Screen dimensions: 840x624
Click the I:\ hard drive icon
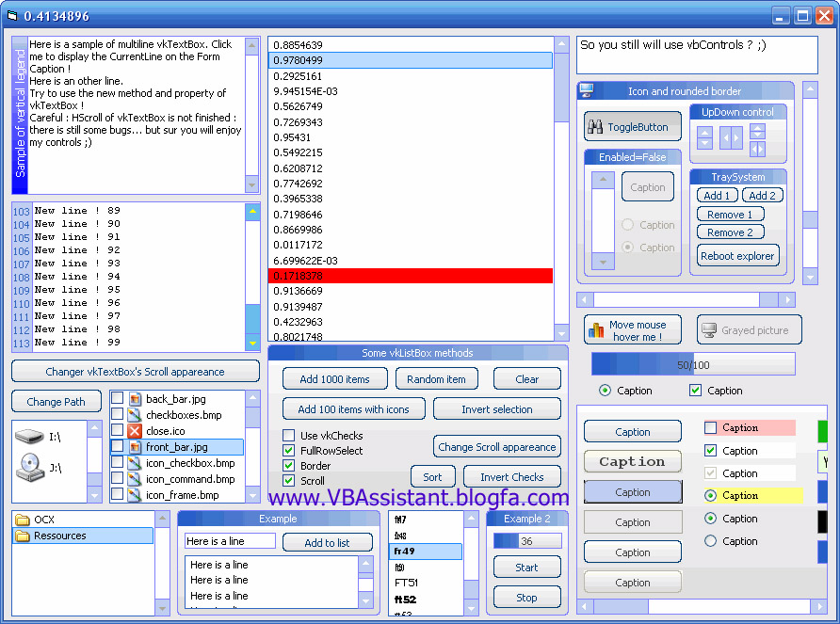pyautogui.click(x=30, y=436)
